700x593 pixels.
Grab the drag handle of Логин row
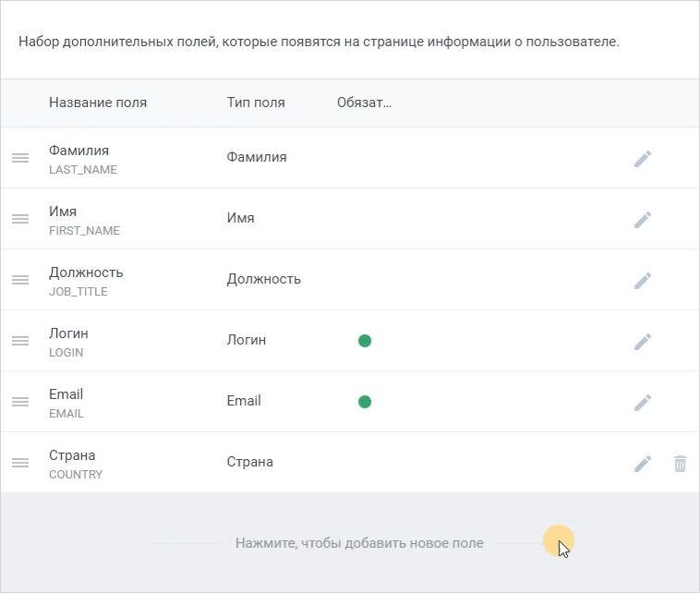coord(20,341)
